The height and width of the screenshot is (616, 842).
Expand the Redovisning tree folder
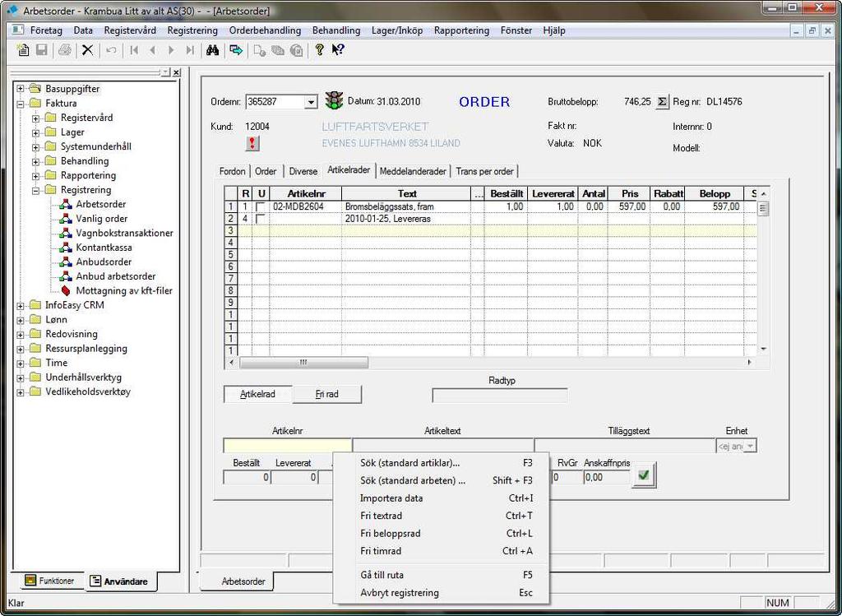pos(21,335)
